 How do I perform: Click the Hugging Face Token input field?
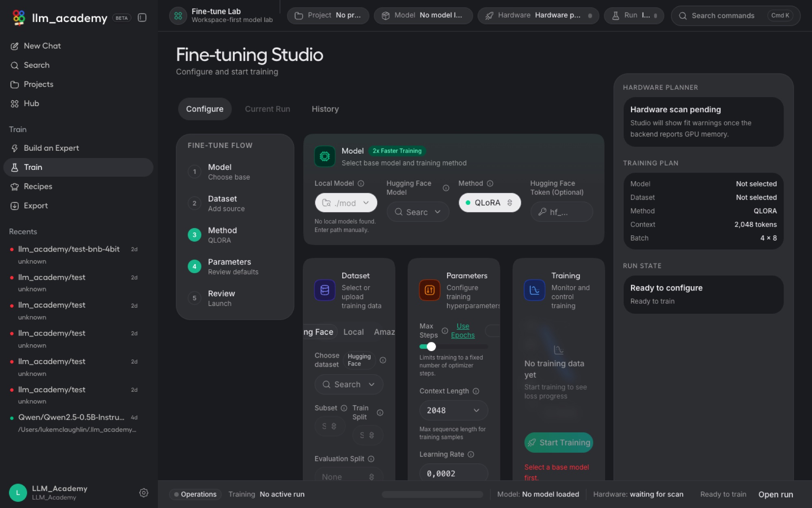click(x=561, y=212)
